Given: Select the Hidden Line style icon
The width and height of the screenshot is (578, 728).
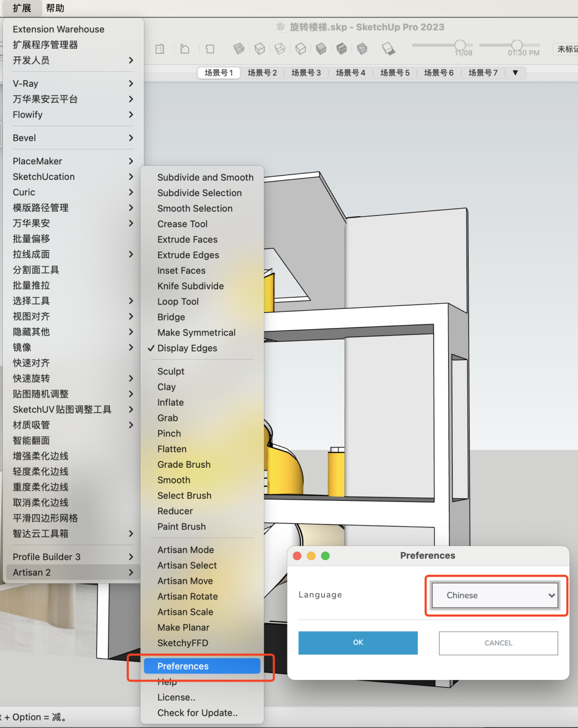Looking at the screenshot, I should point(301,48).
